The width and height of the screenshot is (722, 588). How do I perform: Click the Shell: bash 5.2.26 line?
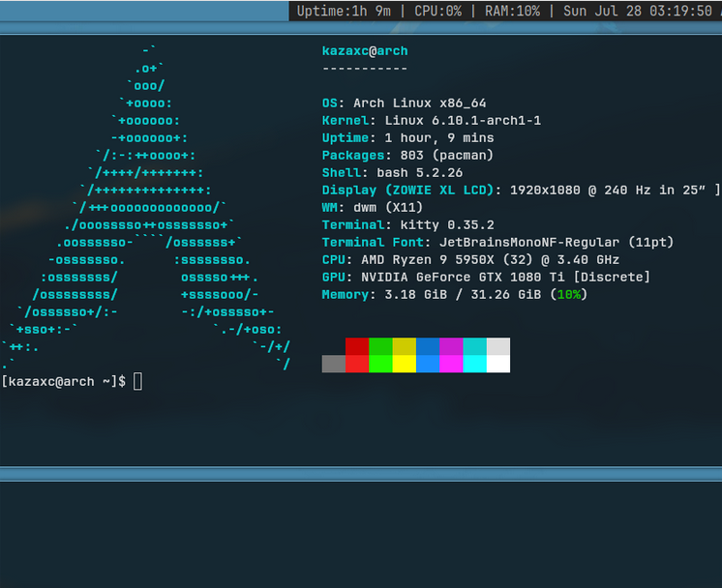point(392,173)
